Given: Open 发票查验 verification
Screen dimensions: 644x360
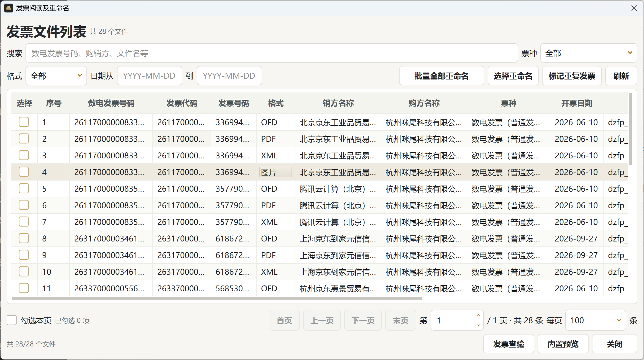Looking at the screenshot, I should point(508,344).
